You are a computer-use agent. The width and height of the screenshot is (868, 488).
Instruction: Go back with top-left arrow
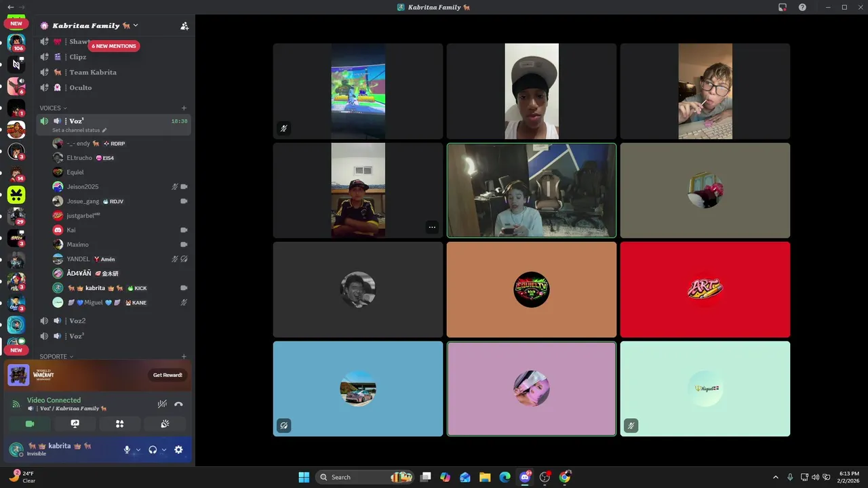point(10,7)
